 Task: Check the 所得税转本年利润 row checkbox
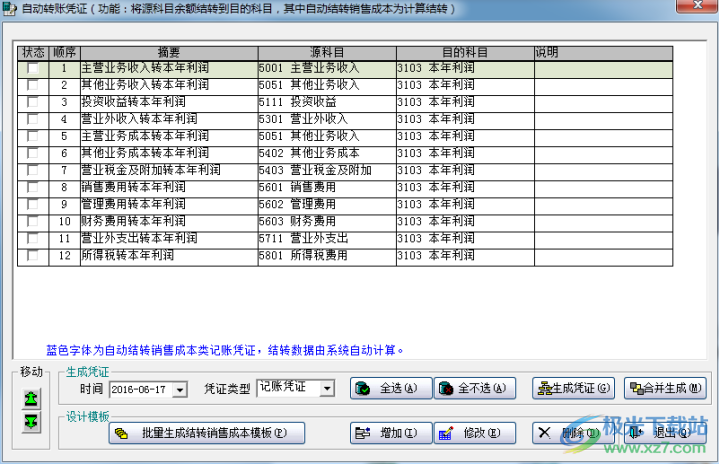pyautogui.click(x=33, y=255)
